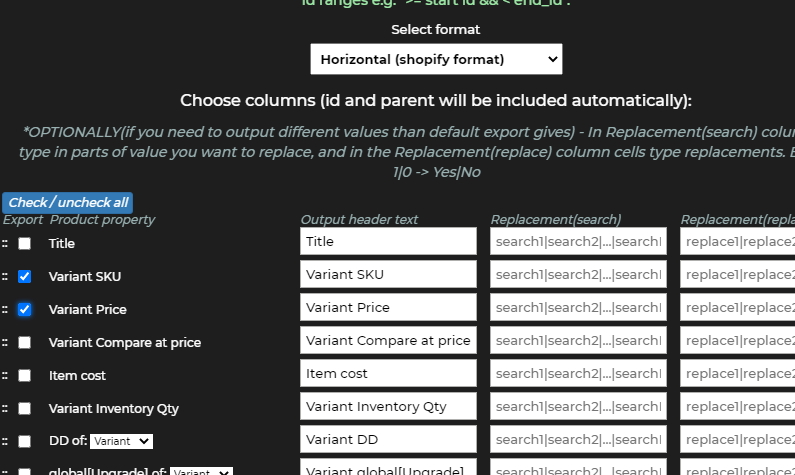Click drag handle beside Variant Price row
795x475 pixels.
pyautogui.click(x=5, y=309)
